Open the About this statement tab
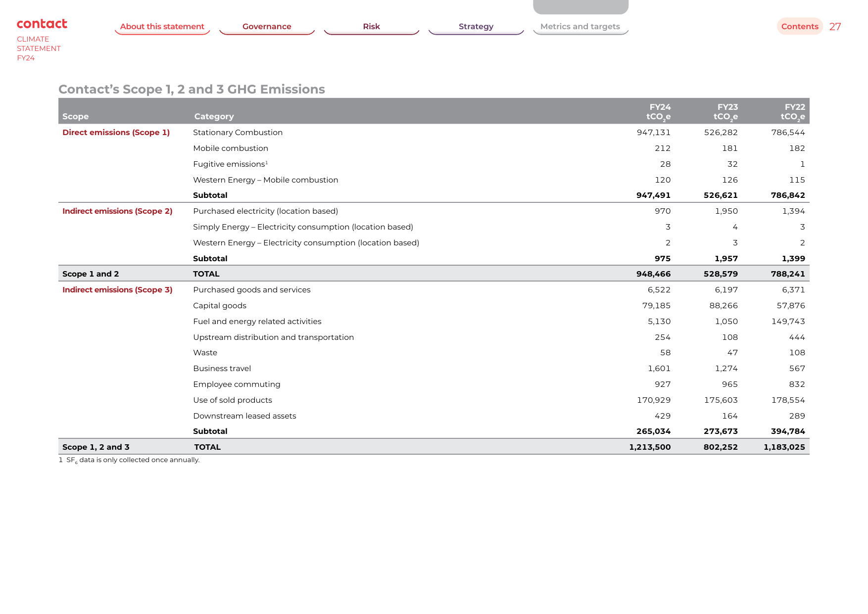Viewport: 868px width, 614px height. [162, 27]
